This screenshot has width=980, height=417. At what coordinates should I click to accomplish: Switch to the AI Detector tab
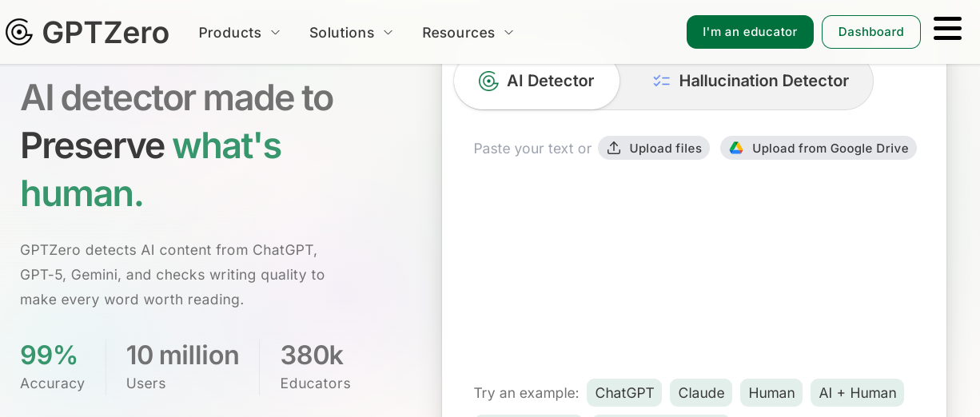click(x=536, y=81)
